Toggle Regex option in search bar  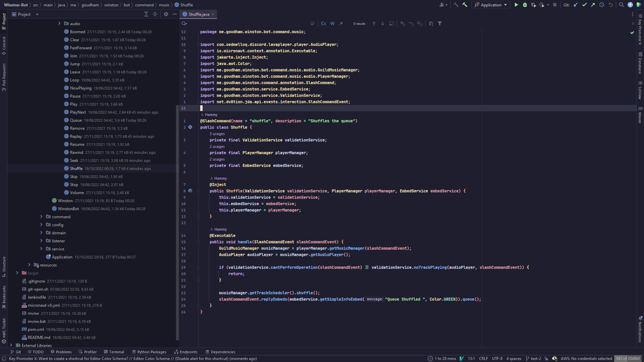click(341, 23)
